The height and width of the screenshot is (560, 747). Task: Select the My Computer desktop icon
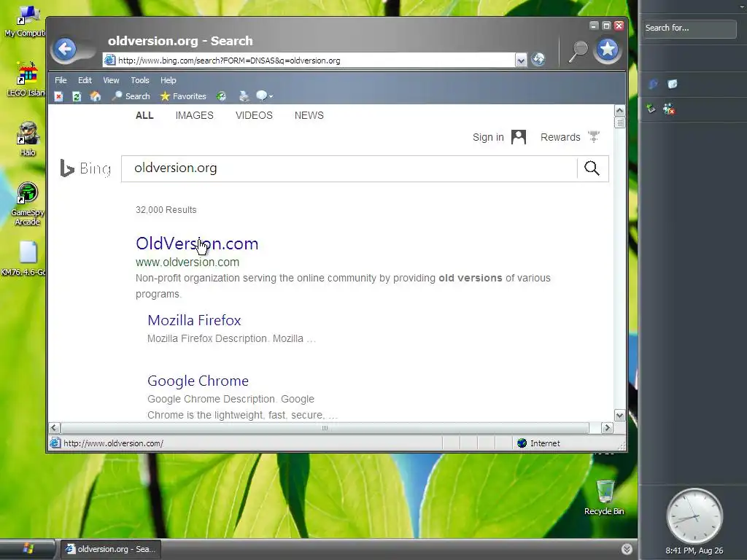pos(25,21)
